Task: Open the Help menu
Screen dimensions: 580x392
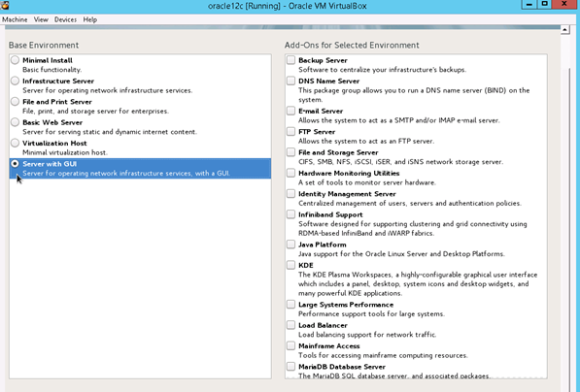Action: tap(90, 19)
